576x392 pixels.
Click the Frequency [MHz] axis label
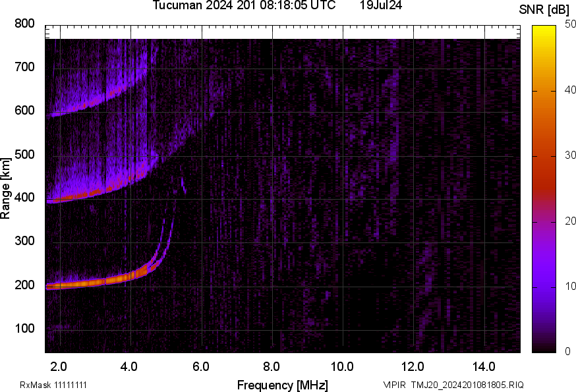pos(282,385)
